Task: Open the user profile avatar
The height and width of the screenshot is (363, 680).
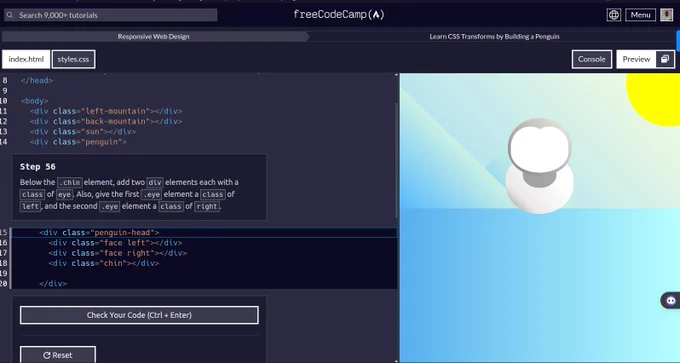Action: pos(667,15)
